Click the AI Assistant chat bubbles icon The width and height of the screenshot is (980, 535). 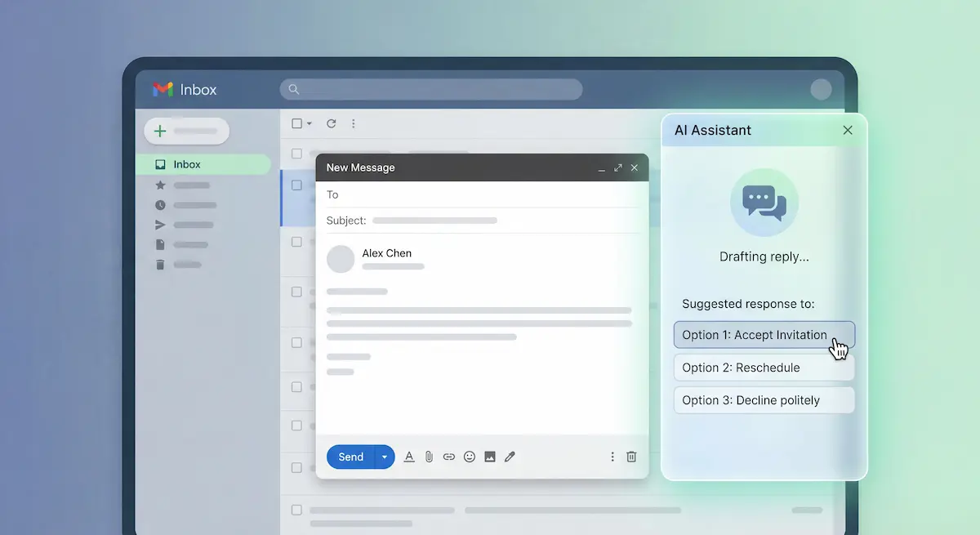(x=764, y=203)
